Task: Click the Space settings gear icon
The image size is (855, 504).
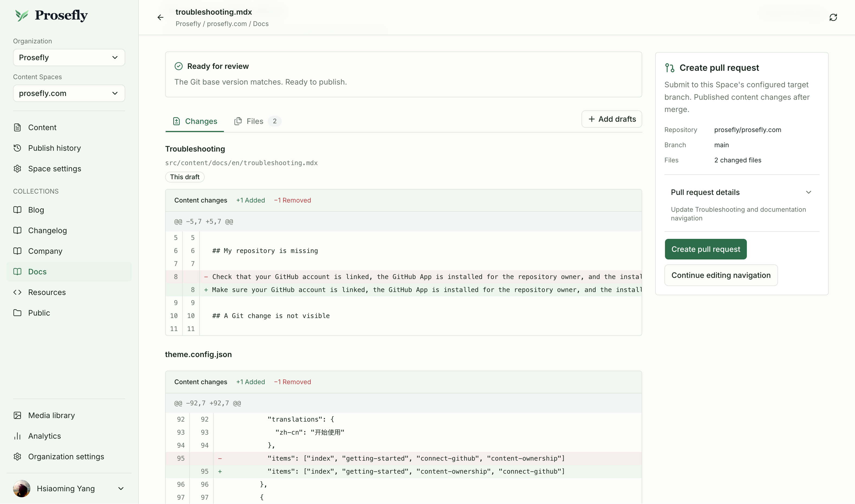Action: pos(17,169)
